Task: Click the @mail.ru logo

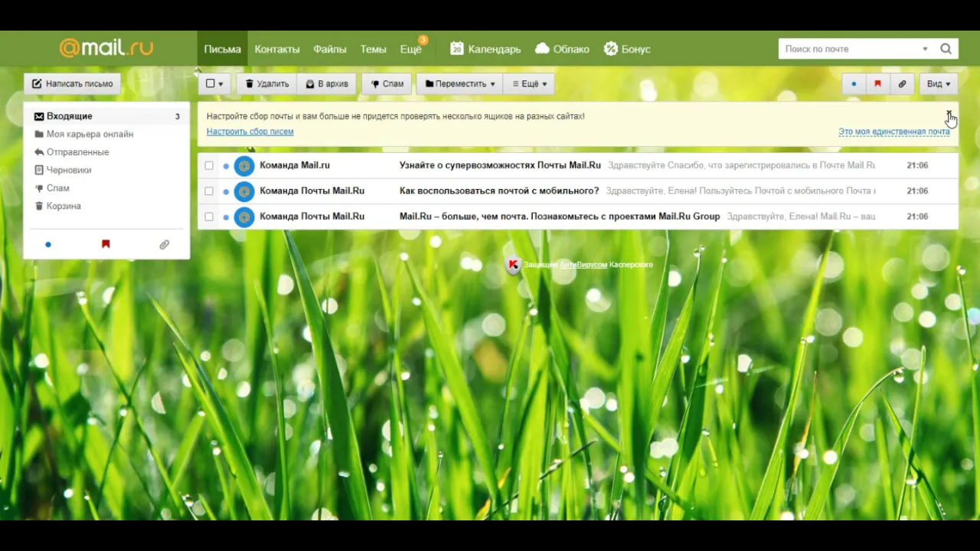Action: coord(106,47)
